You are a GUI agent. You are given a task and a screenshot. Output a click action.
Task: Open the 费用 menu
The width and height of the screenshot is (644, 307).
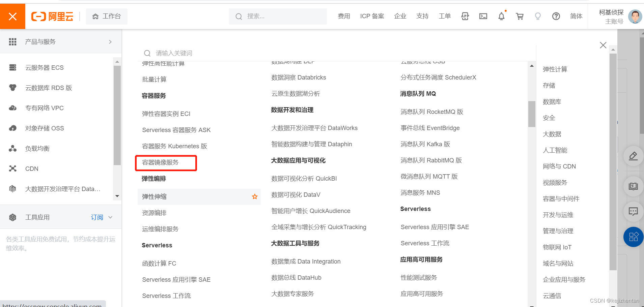(x=344, y=16)
